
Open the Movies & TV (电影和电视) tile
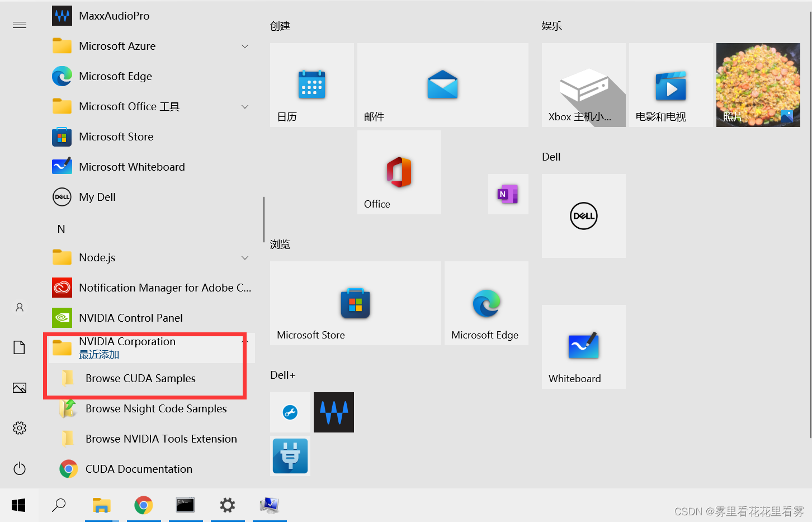671,85
